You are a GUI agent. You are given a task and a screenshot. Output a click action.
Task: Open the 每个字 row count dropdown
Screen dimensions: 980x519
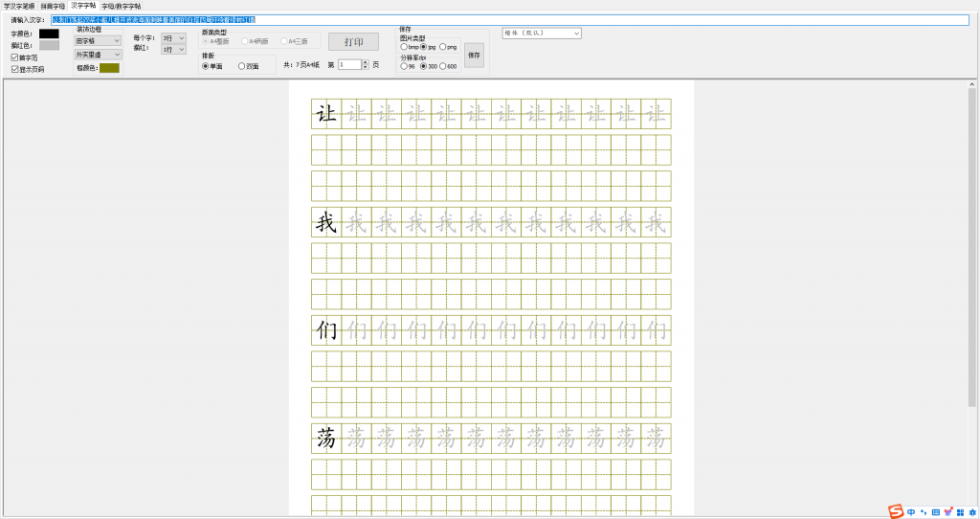coord(173,38)
